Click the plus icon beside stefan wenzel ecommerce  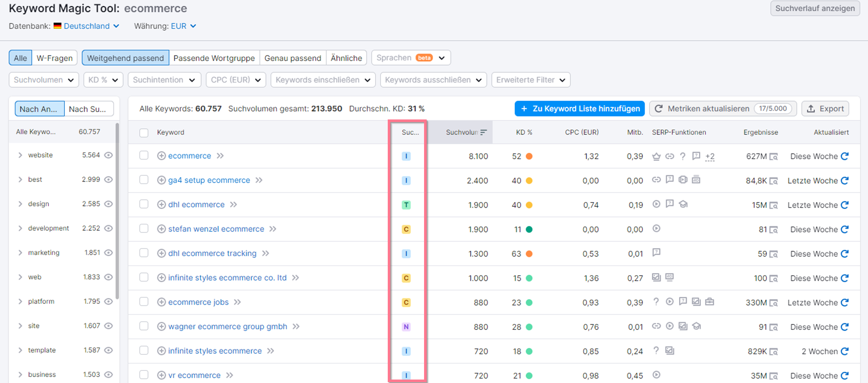click(x=161, y=229)
